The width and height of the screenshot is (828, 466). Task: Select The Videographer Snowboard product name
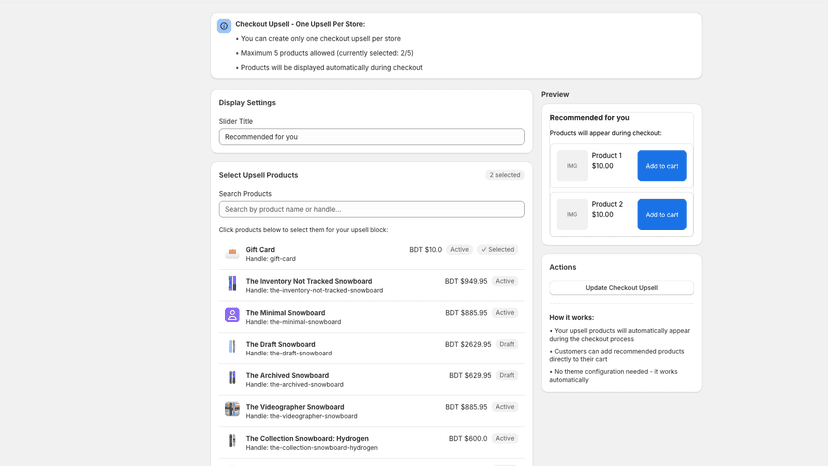pos(295,407)
